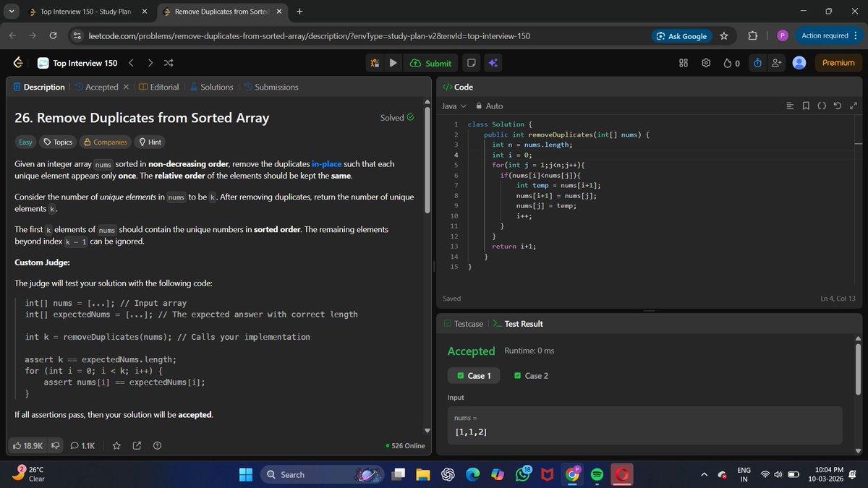The width and height of the screenshot is (868, 488).
Task: Close the Accepted tab
Action: click(125, 87)
